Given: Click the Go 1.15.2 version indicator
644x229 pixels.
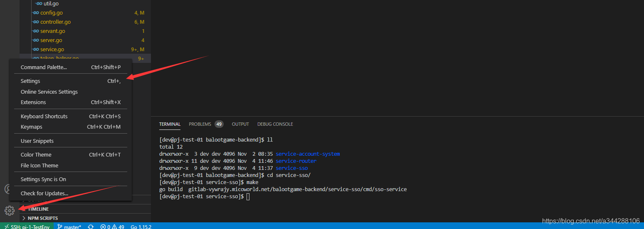Looking at the screenshot, I should pos(141,227).
